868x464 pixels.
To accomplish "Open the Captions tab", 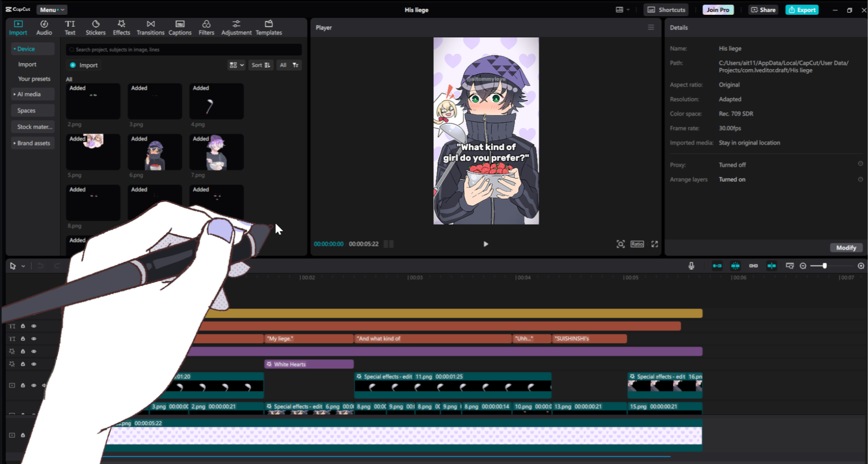I will [180, 28].
